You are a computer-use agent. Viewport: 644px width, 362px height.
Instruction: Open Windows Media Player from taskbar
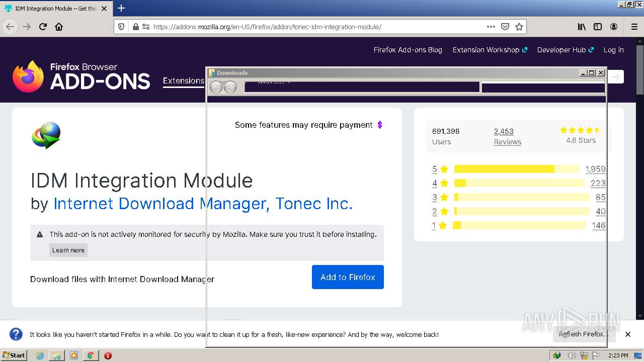pos(74,355)
